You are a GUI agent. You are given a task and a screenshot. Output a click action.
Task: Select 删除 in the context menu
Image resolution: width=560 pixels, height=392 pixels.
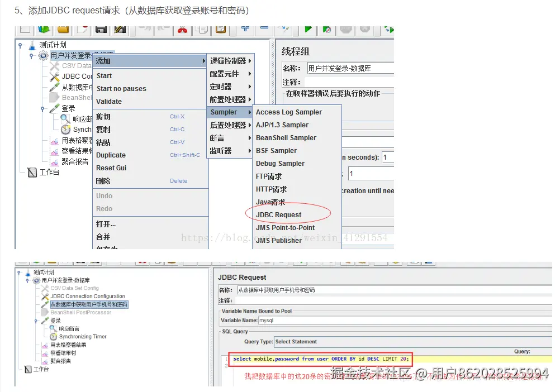pos(150,181)
